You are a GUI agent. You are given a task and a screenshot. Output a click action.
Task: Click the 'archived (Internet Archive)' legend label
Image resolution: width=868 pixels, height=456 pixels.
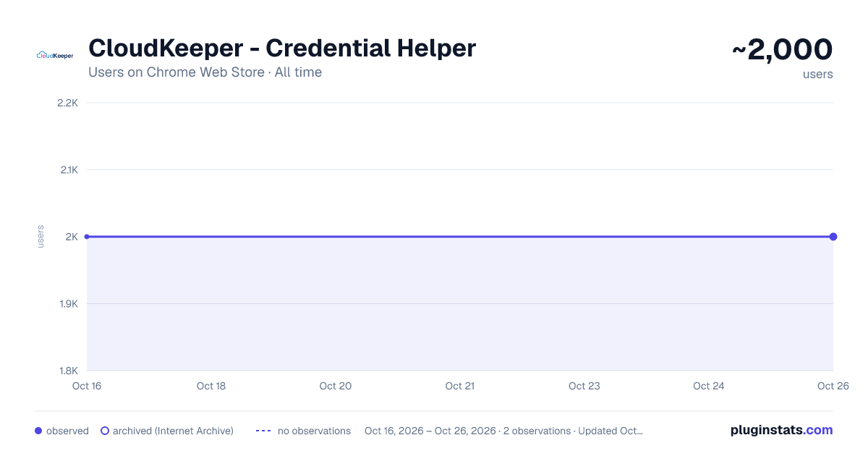(x=173, y=431)
